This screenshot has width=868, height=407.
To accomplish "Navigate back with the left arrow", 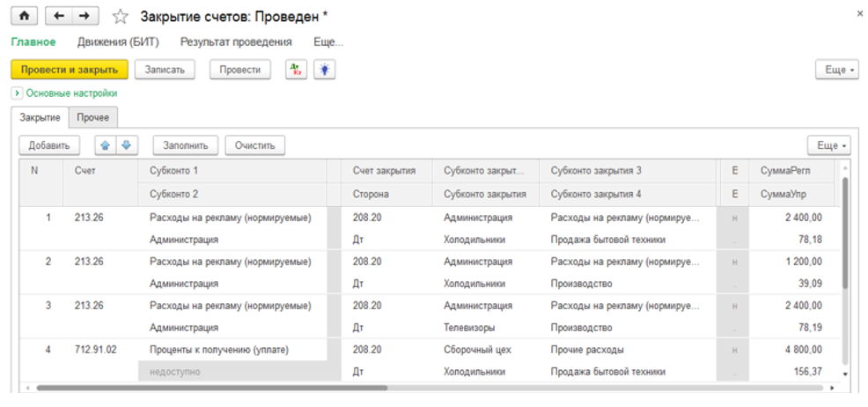I will click(58, 15).
